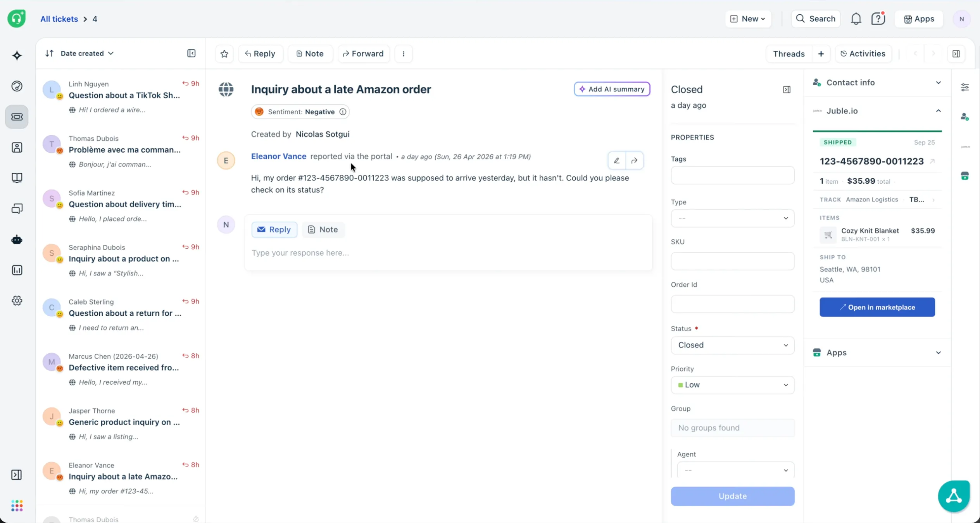Click the sentiment info icon
This screenshot has height=523, width=980.
[343, 112]
